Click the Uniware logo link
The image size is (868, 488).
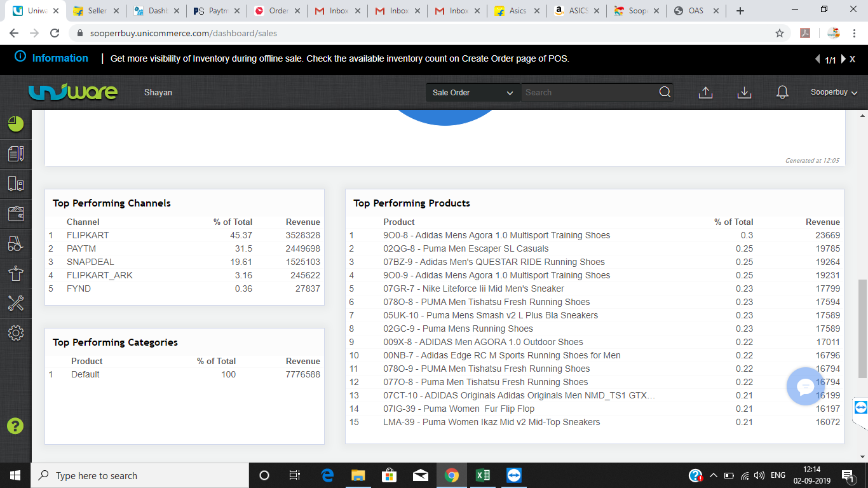click(73, 93)
